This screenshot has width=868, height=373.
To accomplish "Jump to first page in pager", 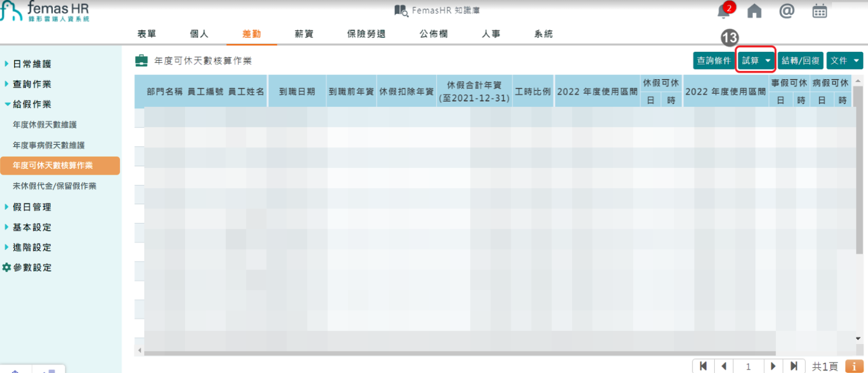I will pyautogui.click(x=703, y=366).
